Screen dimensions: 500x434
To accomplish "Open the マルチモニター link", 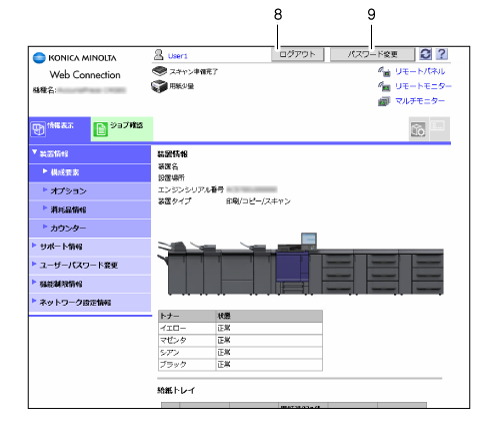I will coord(420,101).
